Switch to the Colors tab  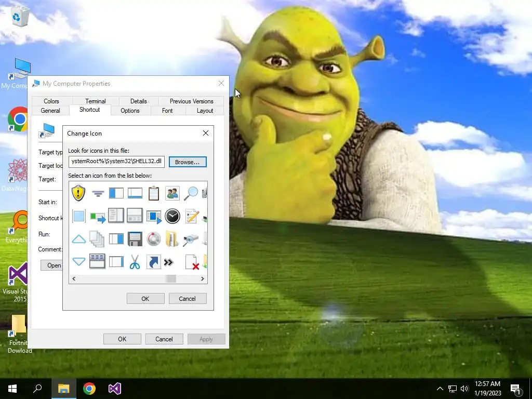[x=51, y=101]
